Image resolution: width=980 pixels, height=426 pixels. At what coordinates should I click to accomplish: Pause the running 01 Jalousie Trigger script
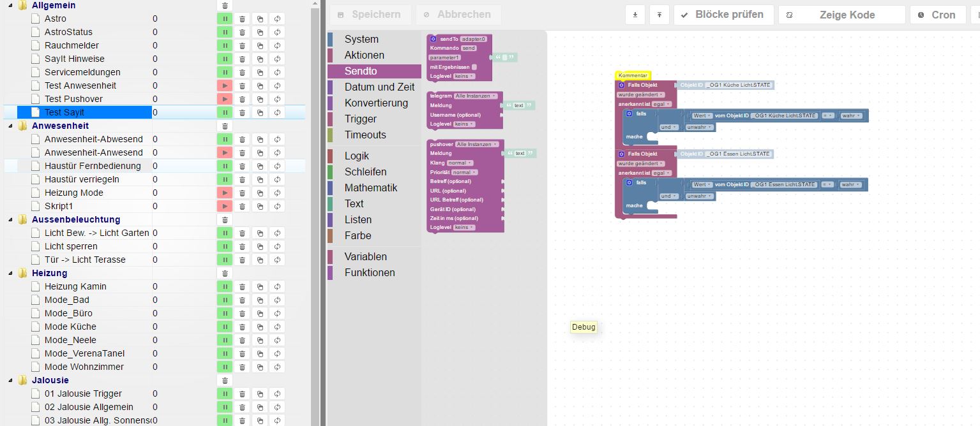[x=225, y=393]
